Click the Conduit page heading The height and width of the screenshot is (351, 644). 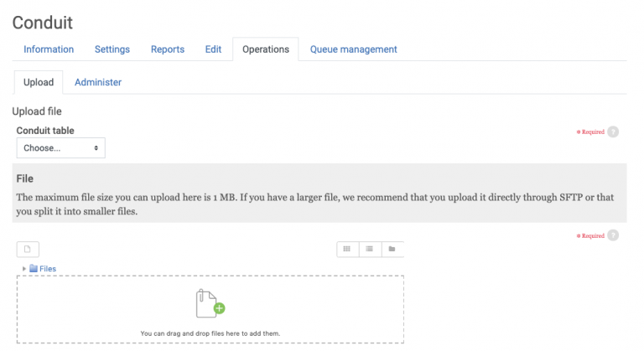point(42,22)
